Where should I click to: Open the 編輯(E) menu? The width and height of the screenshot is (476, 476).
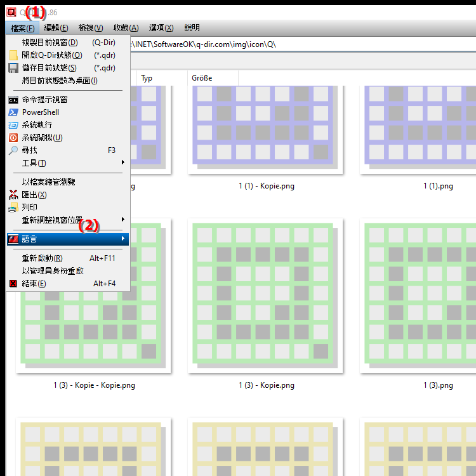pos(56,28)
